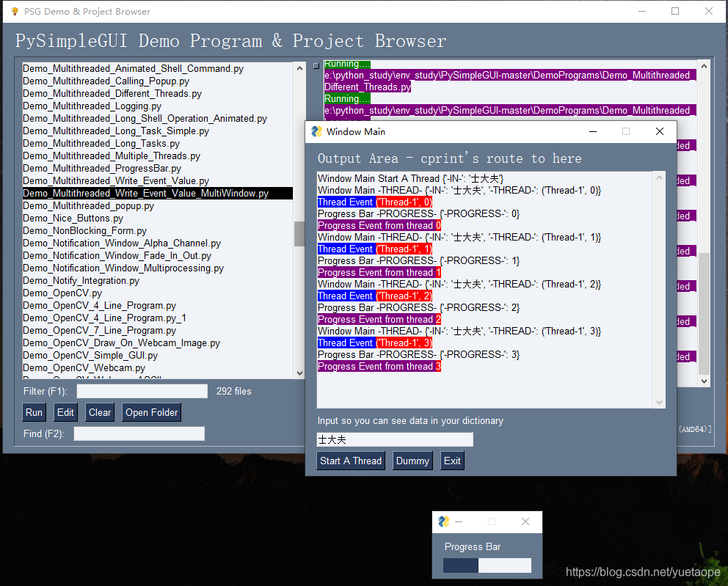Screen dimensions: 728x586
Task: Open Folder button click
Action: click(x=151, y=412)
